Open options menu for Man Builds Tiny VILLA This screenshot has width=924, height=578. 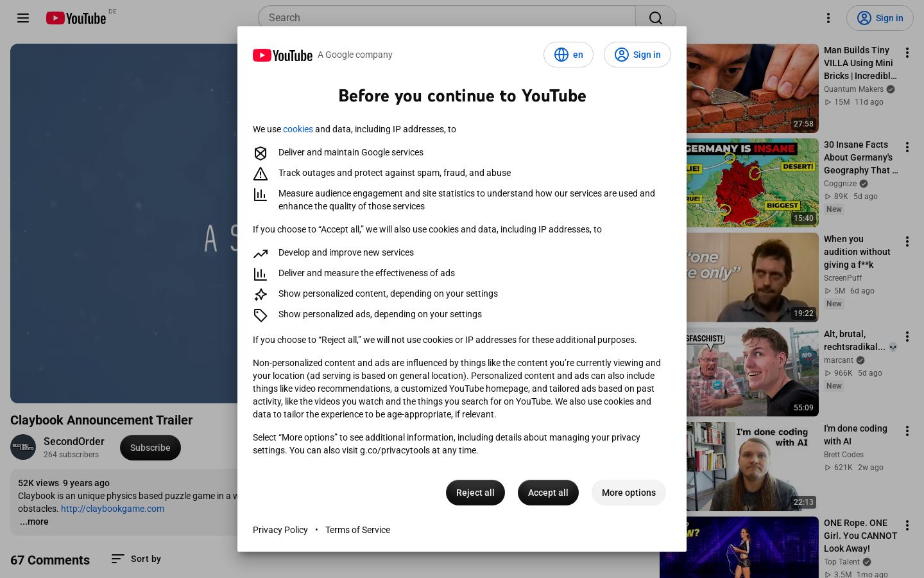(907, 53)
